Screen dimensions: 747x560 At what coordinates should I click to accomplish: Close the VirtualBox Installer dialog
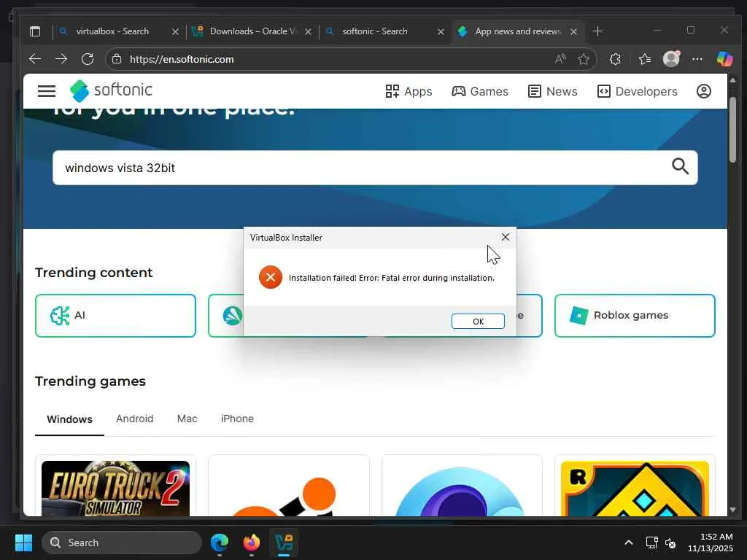point(506,237)
